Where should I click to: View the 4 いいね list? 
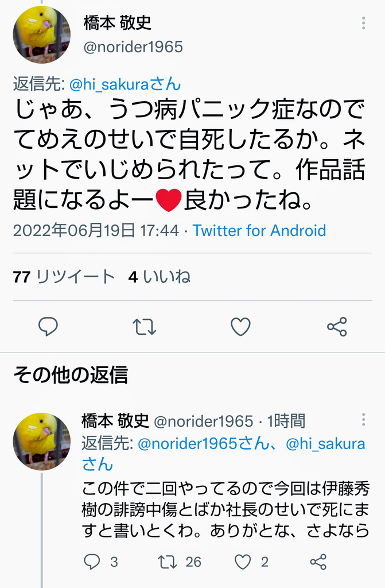point(160,277)
